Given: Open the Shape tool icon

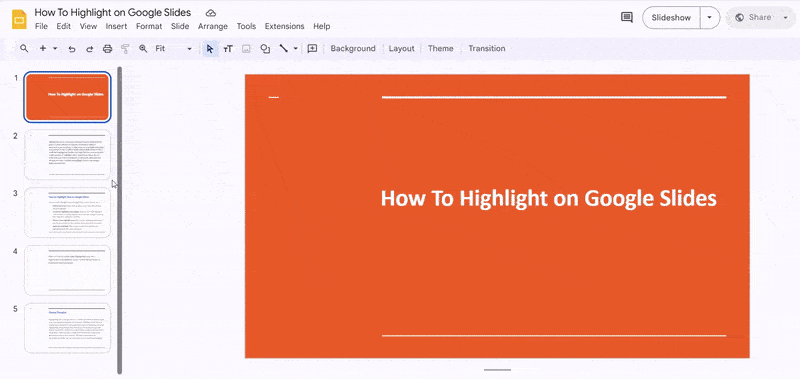Looking at the screenshot, I should coord(265,48).
